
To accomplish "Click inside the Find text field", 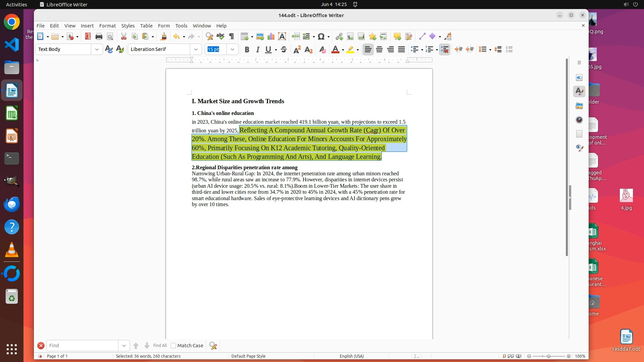I will click(82, 346).
